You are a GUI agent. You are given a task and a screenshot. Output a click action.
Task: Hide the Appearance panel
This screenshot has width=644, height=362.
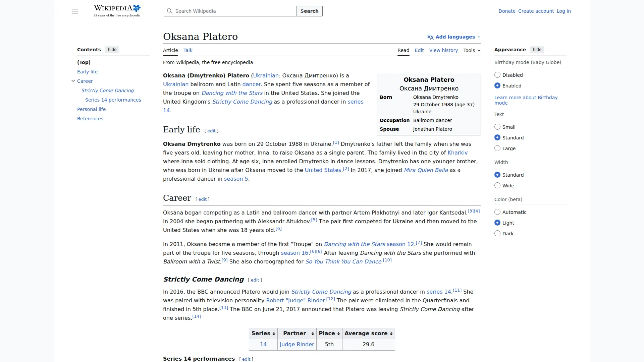[x=537, y=50]
